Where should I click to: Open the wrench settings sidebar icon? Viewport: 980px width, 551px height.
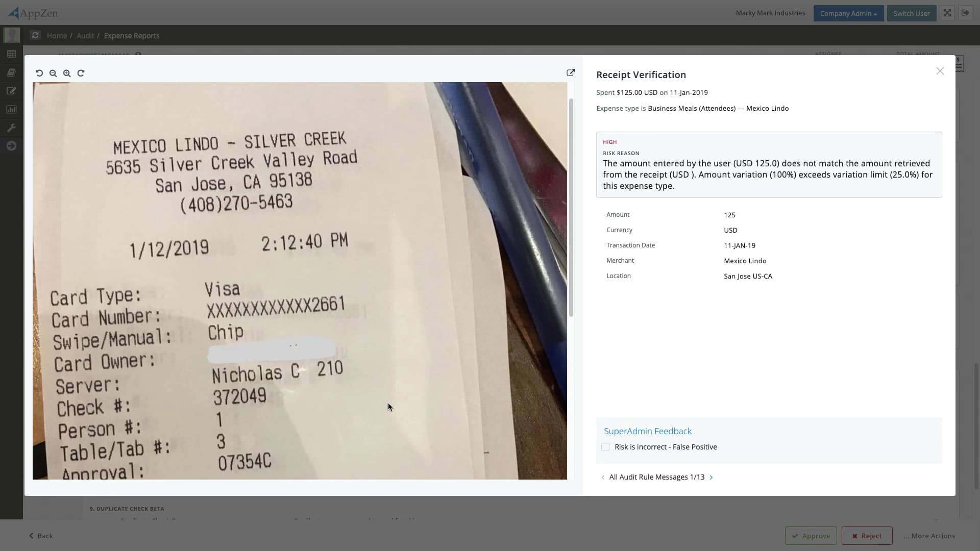pos(11,128)
